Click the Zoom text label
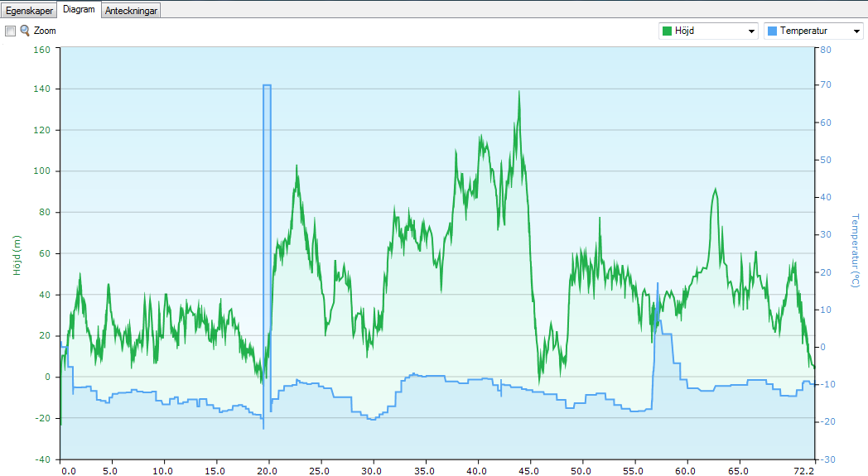Screen dimensions: 868x476 pyautogui.click(x=45, y=31)
